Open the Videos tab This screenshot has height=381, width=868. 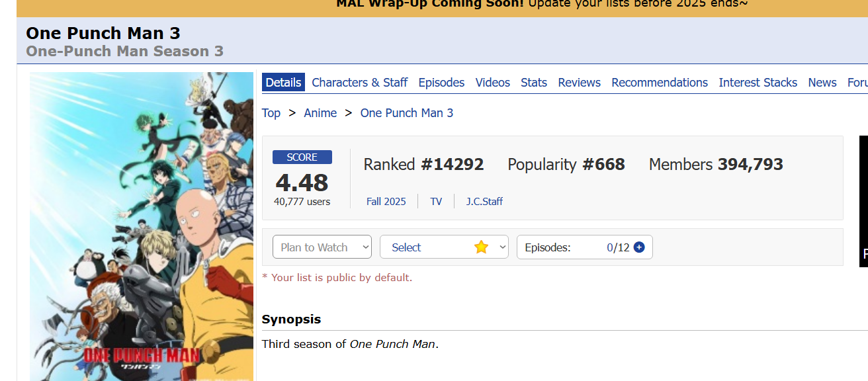click(x=493, y=83)
